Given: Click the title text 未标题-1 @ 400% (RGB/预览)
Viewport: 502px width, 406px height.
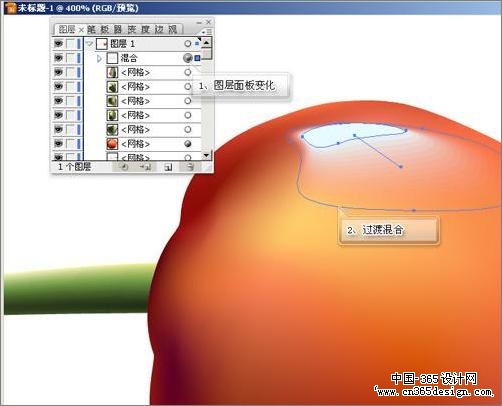Looking at the screenshot, I should click(78, 8).
